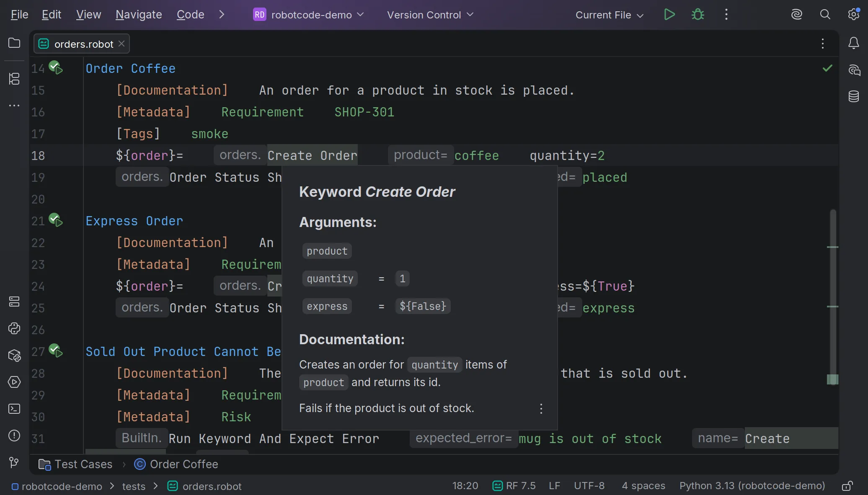Screen dimensions: 868x495
Task: Open Python Console tool window icon
Action: [x=14, y=328]
